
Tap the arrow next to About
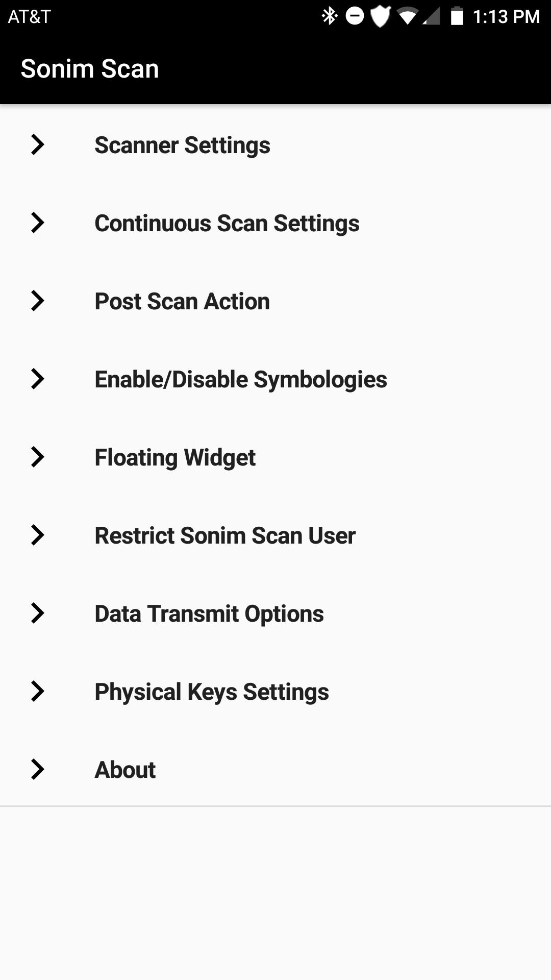37,770
